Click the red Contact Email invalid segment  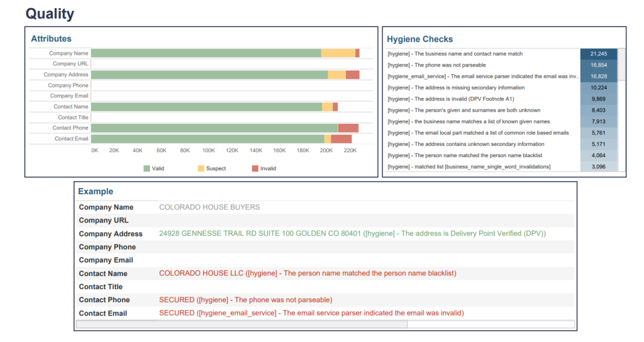click(341, 138)
